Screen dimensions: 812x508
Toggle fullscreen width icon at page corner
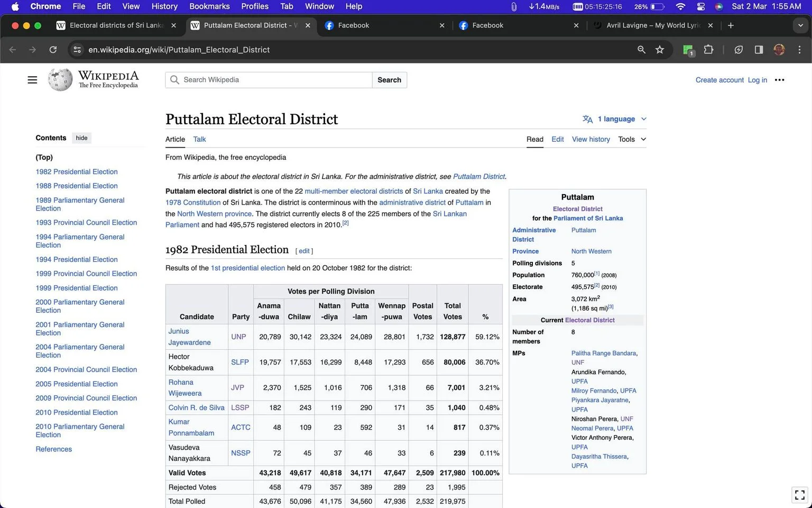coord(800,495)
